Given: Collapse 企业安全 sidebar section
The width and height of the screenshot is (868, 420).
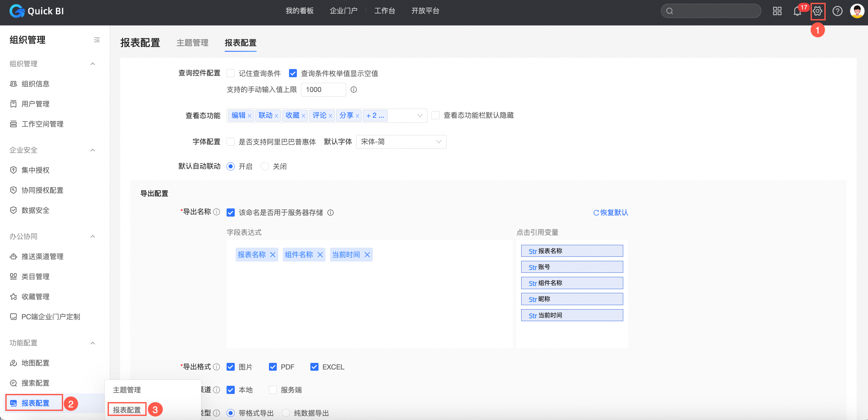Looking at the screenshot, I should [93, 150].
